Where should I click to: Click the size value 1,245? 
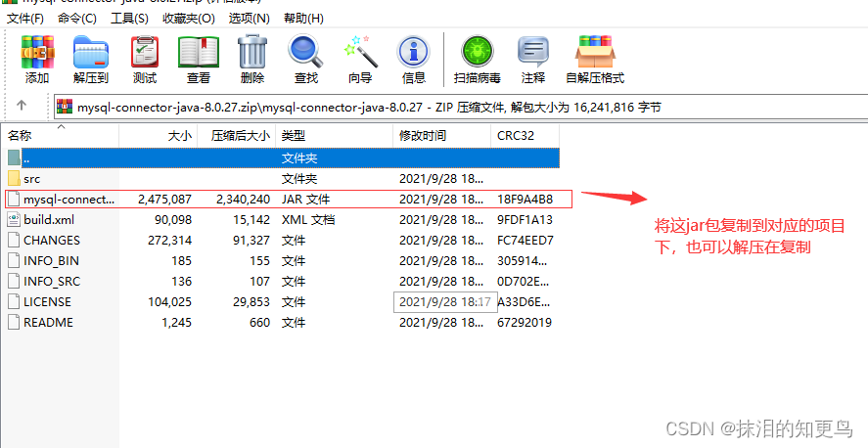tap(176, 322)
